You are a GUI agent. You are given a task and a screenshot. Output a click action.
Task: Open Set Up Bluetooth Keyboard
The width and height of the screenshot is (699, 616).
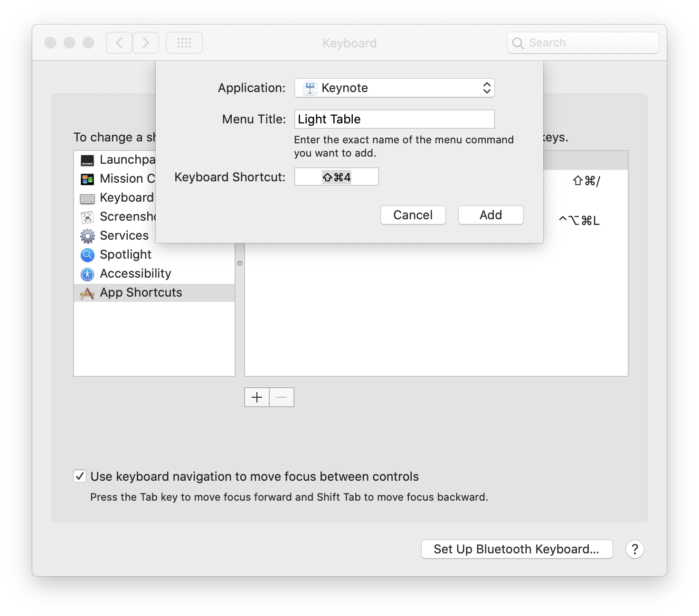tap(517, 549)
